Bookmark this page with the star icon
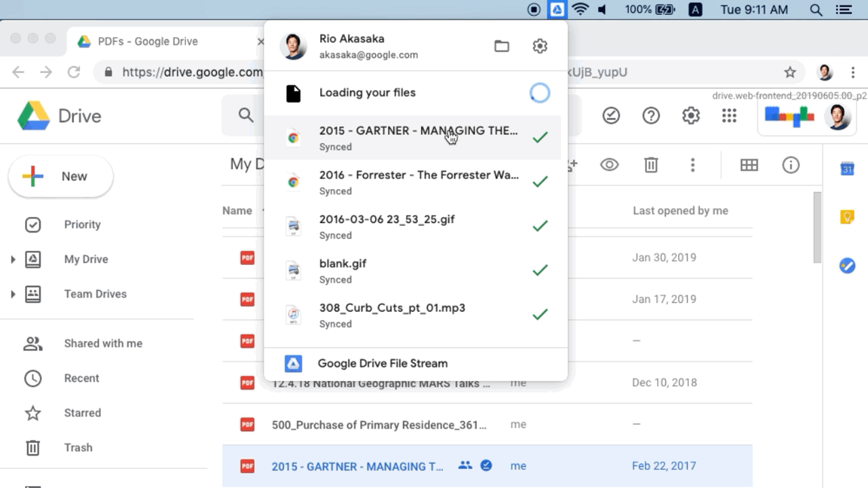This screenshot has height=488, width=868. tap(790, 72)
